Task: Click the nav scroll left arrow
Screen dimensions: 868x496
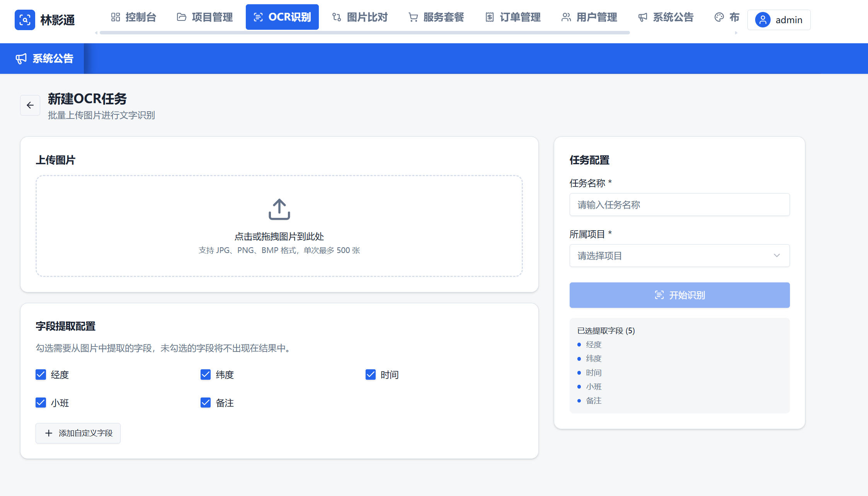Action: point(96,33)
